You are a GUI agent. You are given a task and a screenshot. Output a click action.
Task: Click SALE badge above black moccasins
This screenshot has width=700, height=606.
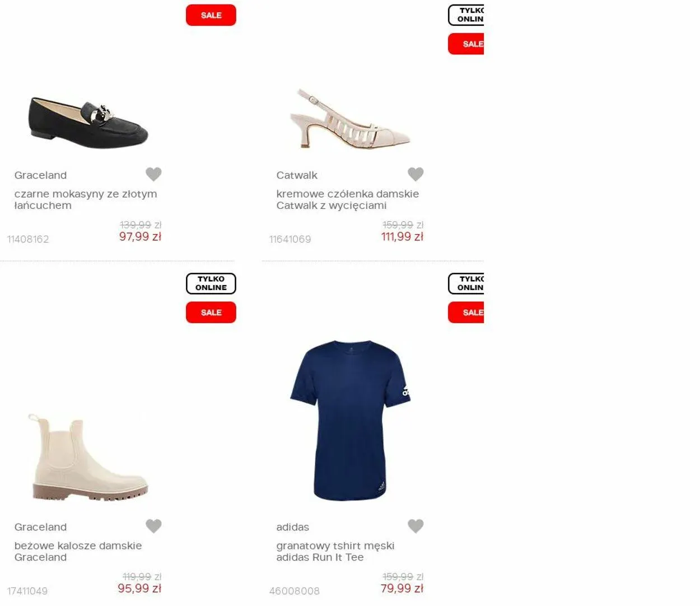(211, 15)
